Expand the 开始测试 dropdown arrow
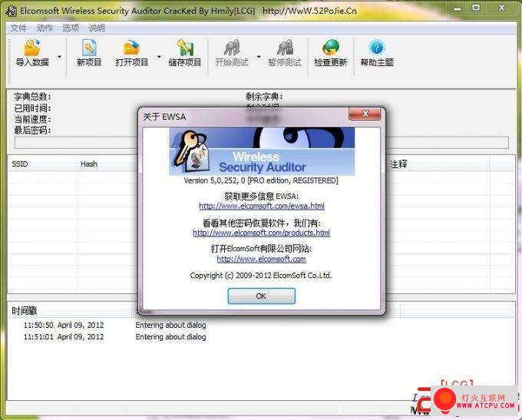Image resolution: width=522 pixels, height=420 pixels. 259,57
